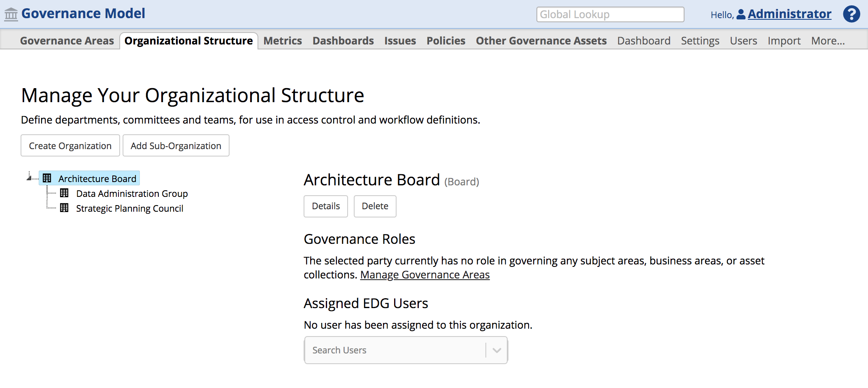This screenshot has width=868, height=388.
Task: Open Details for Architecture Board
Action: coord(325,206)
